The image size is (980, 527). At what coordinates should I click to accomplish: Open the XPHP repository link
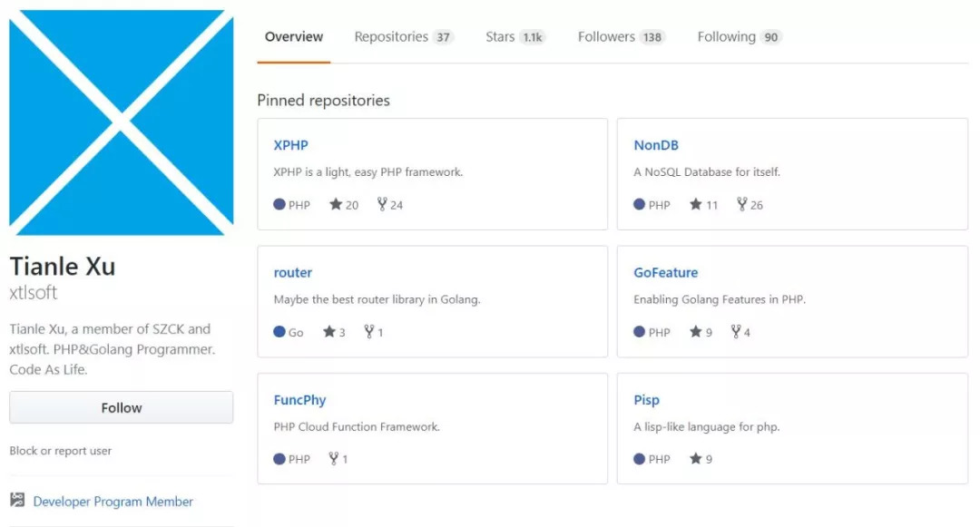291,145
